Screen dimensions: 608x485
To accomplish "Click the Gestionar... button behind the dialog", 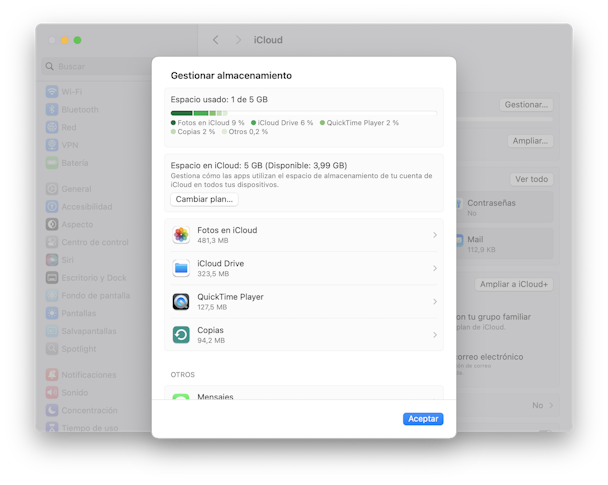I will point(526,105).
